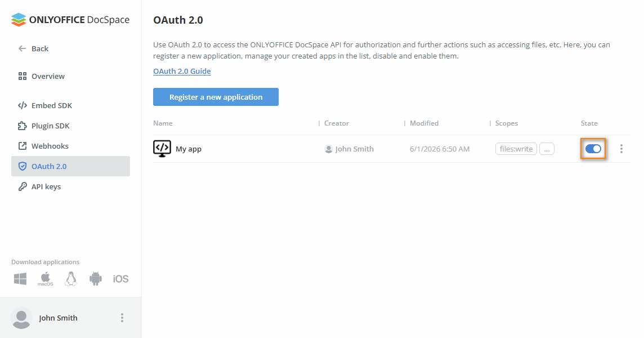Click the Overview grid icon
Screen dimensions: 644x338
pos(23,76)
